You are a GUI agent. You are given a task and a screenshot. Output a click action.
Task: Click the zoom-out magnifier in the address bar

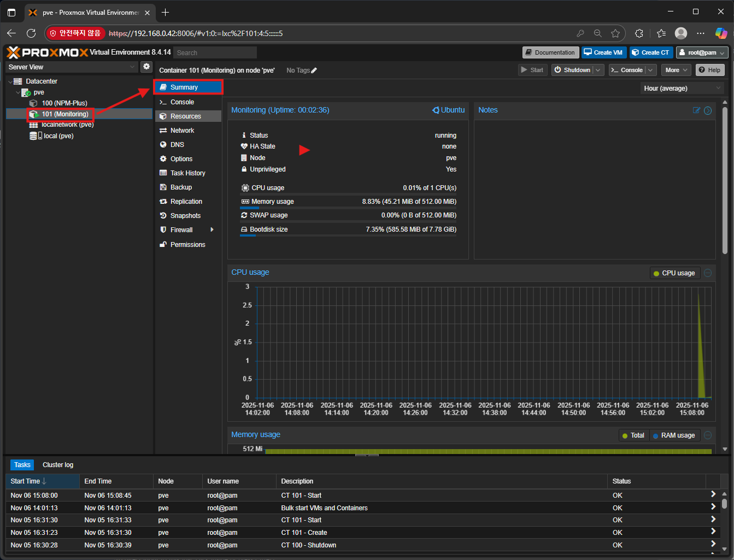pyautogui.click(x=598, y=33)
